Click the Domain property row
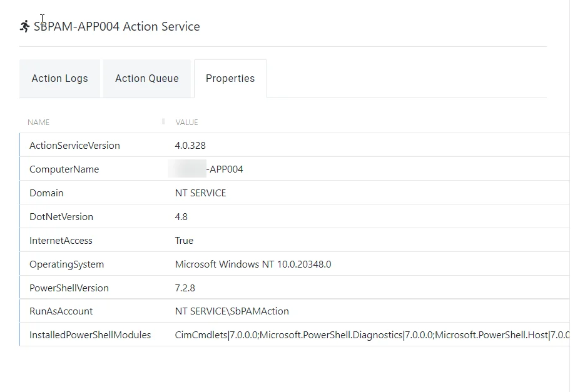Image resolution: width=575 pixels, height=392 pixels. coord(295,193)
